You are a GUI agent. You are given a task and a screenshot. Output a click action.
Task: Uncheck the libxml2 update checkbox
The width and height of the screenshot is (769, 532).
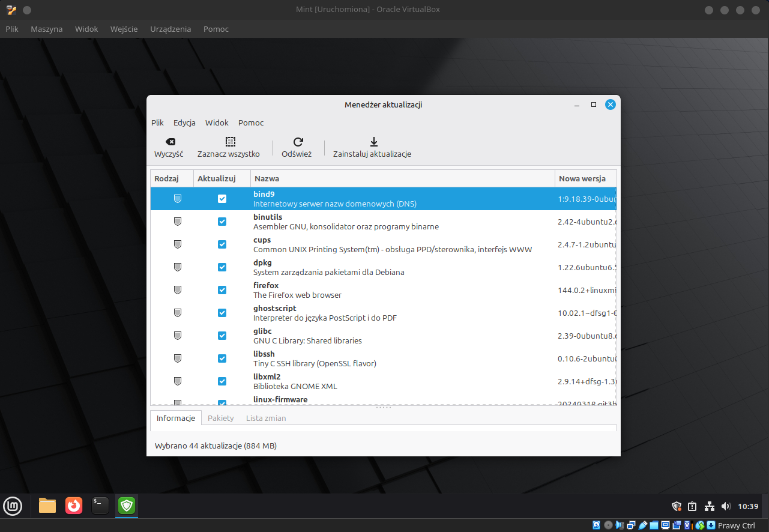click(x=222, y=381)
